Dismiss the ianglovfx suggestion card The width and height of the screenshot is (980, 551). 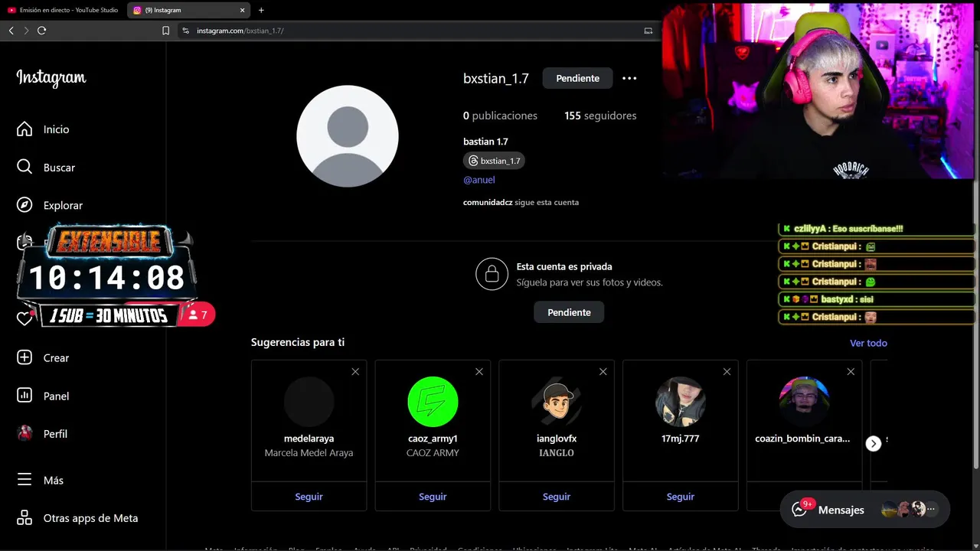(x=603, y=372)
